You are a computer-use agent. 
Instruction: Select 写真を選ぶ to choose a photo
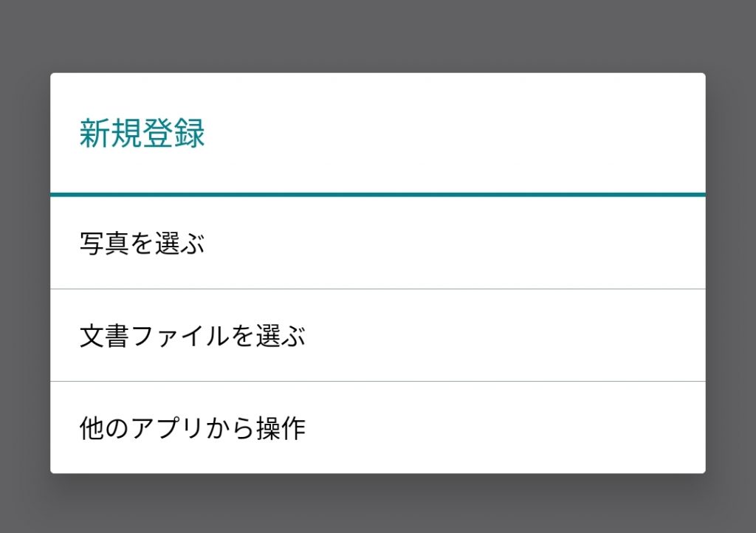tap(142, 244)
